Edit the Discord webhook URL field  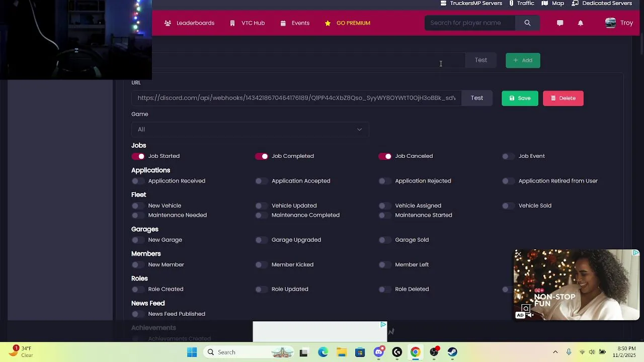[x=296, y=98]
